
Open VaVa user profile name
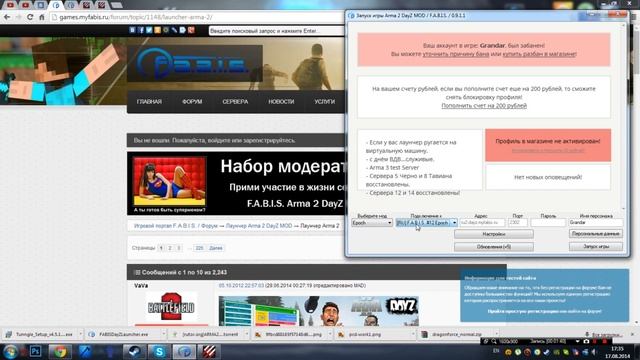(141, 286)
